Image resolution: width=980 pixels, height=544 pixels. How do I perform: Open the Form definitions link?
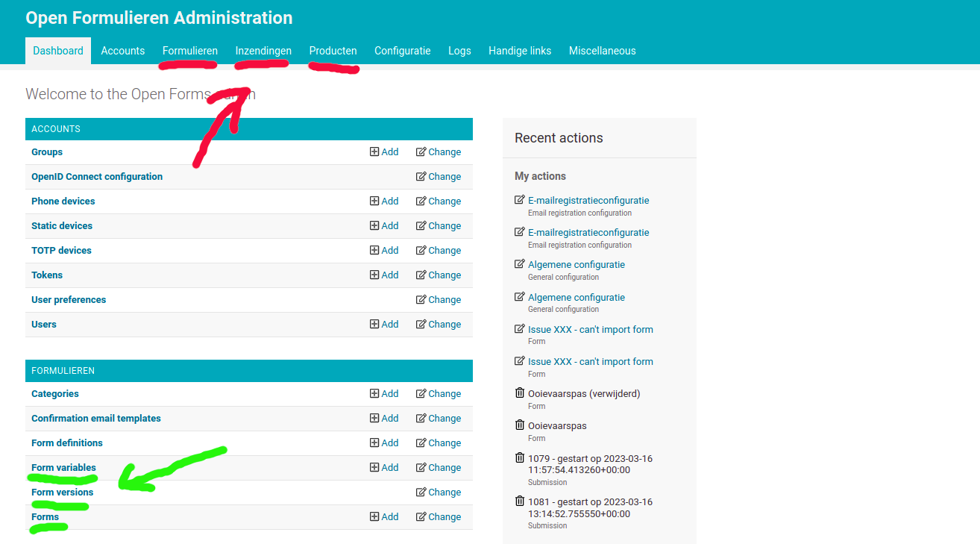(x=66, y=443)
